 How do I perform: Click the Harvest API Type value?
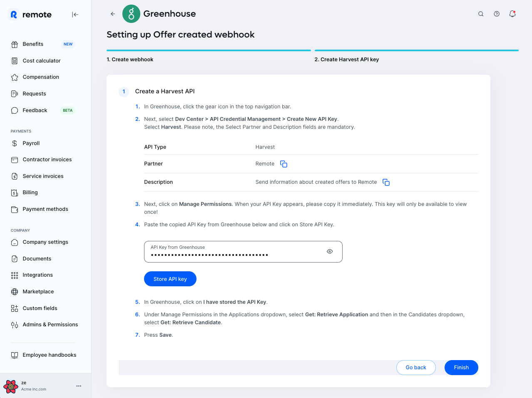265,147
